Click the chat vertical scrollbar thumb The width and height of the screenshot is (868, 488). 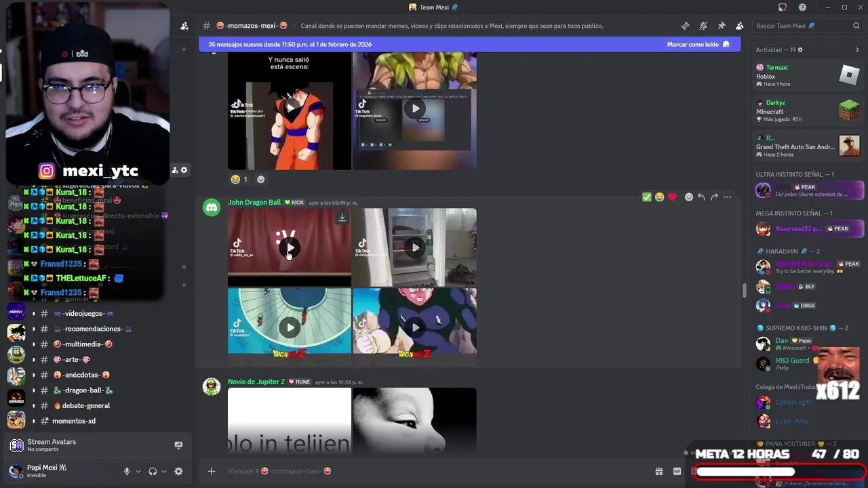coord(744,290)
